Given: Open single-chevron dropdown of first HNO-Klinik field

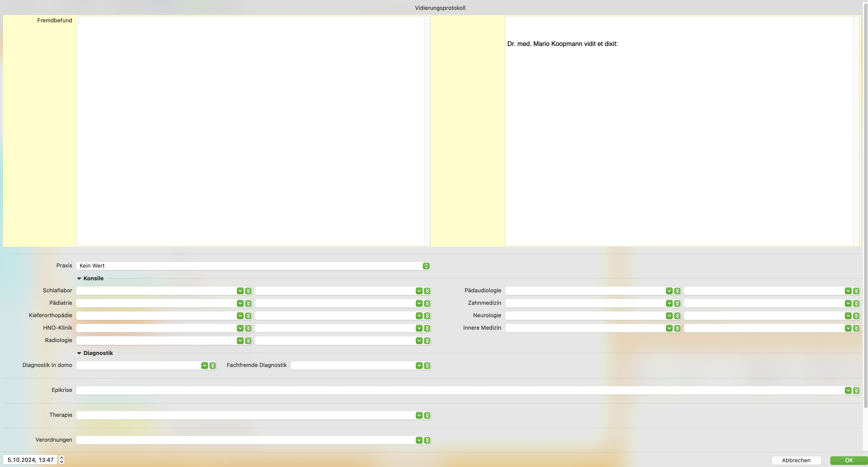Looking at the screenshot, I should click(x=240, y=328).
